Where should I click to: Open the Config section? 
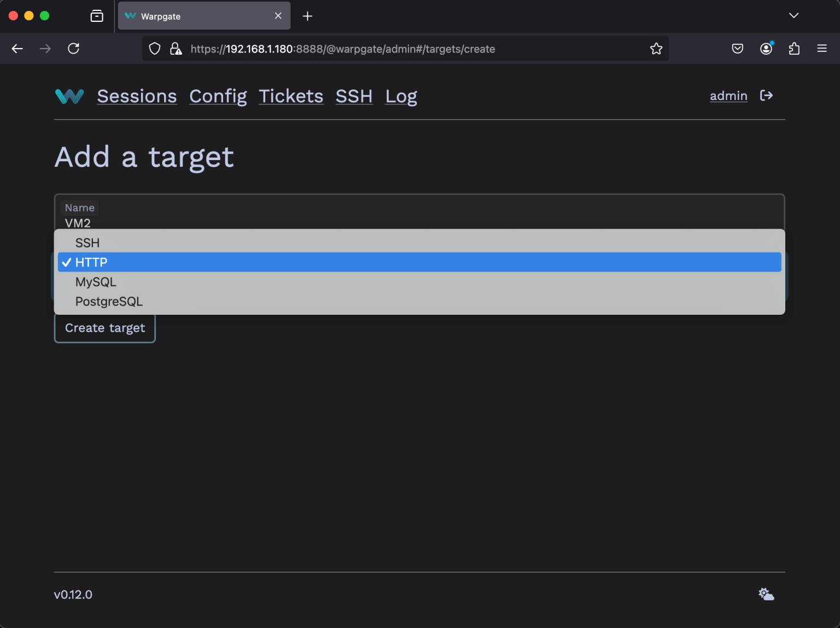point(218,96)
